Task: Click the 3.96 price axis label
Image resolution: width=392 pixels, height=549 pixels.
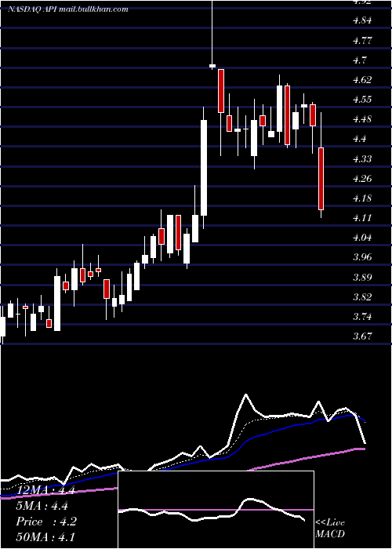Action: [x=362, y=257]
